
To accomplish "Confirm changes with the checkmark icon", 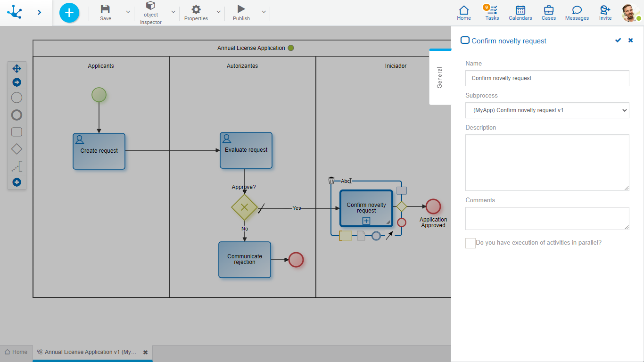I will [618, 41].
